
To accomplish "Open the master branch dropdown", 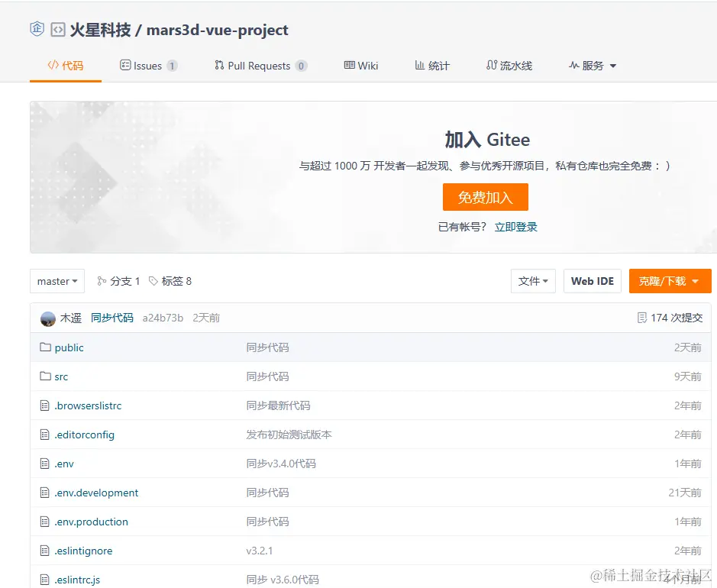I will pos(57,281).
